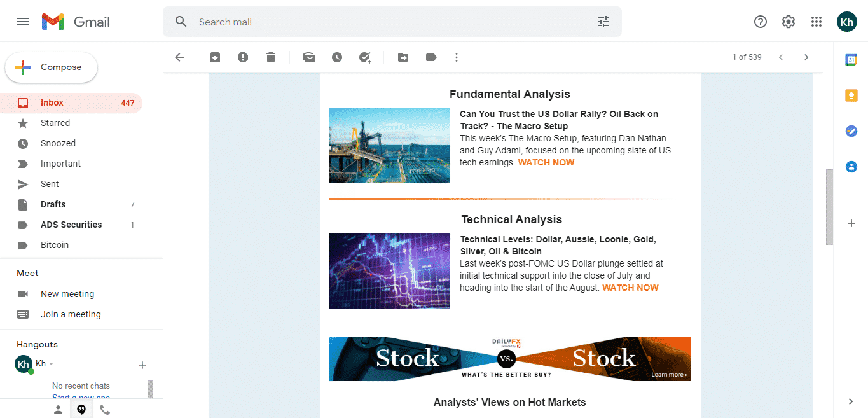Report this email as spam

[243, 57]
